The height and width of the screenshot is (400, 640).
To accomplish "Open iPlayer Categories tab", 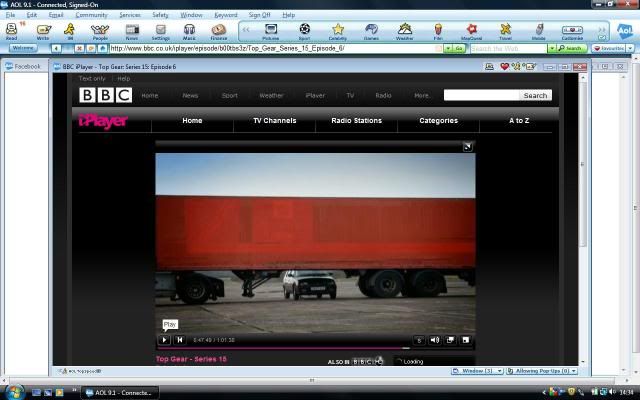I will click(438, 121).
